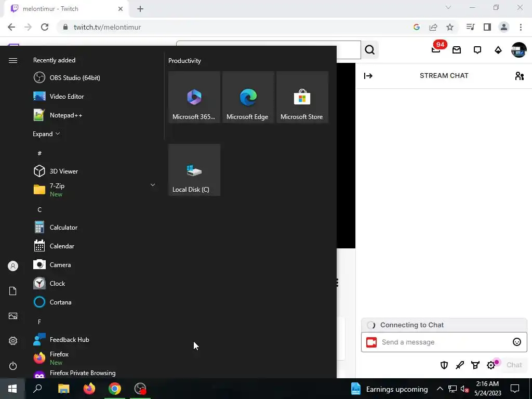532x399 pixels.
Task: Click the Microsoft 365 tile
Action: (194, 97)
